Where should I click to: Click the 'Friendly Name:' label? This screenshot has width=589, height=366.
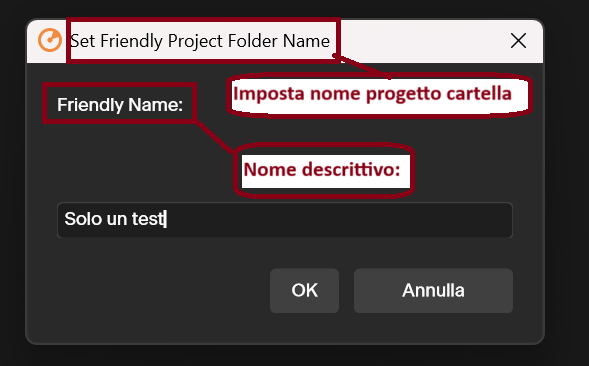120,104
